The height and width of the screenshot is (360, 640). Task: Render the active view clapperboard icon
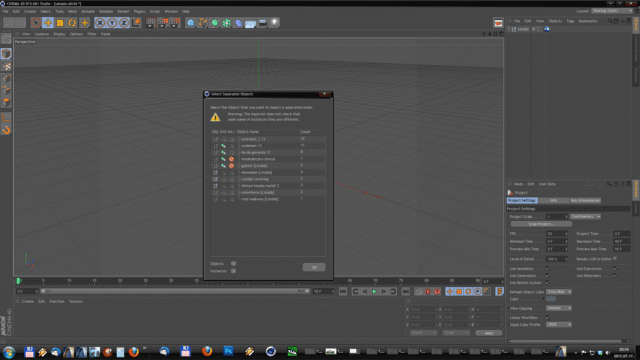point(151,23)
